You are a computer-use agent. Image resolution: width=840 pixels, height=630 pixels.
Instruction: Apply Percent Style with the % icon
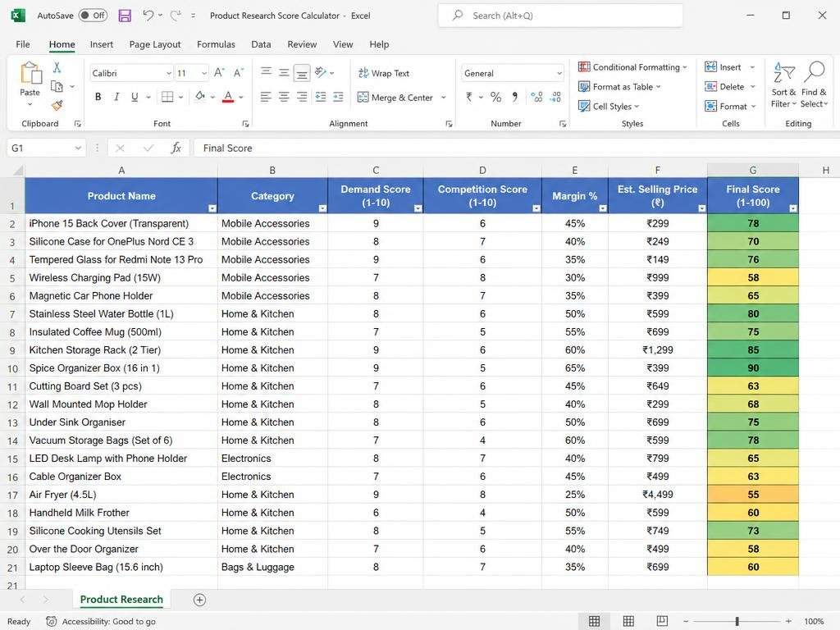pyautogui.click(x=496, y=97)
